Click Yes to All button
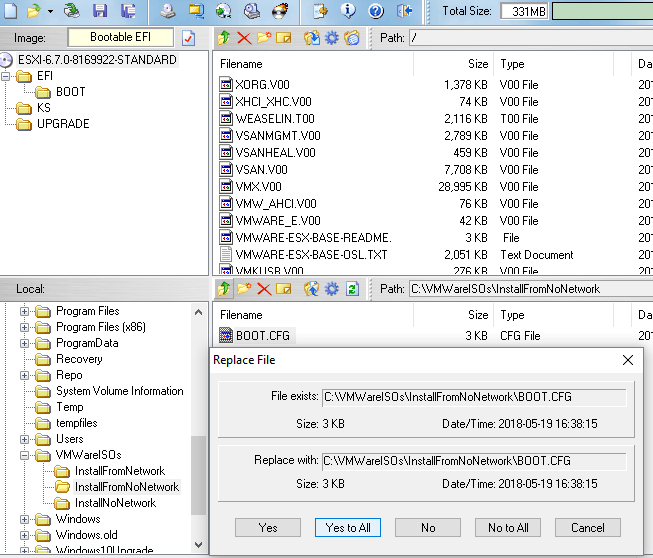 pos(348,528)
